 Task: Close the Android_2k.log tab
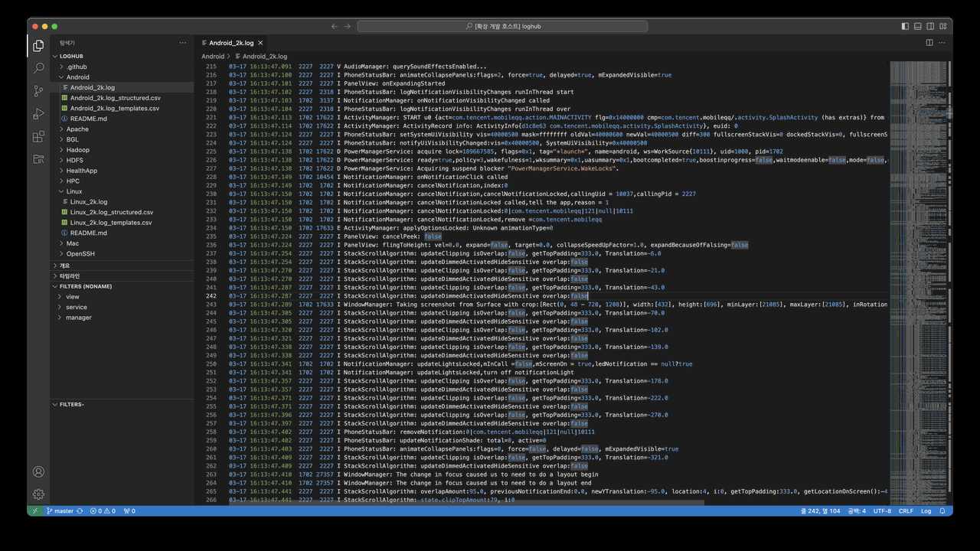pos(261,43)
